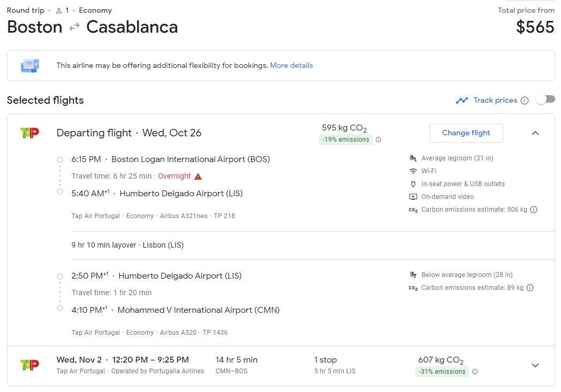Click info icon next to 89 kg estimate
This screenshot has width=561, height=392.
tap(530, 288)
